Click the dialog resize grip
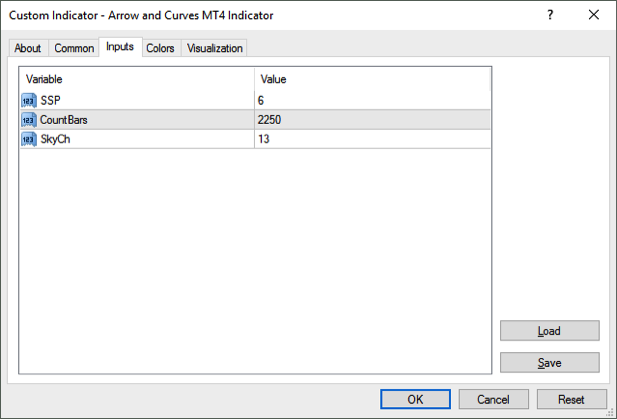617x420 pixels. click(610, 413)
